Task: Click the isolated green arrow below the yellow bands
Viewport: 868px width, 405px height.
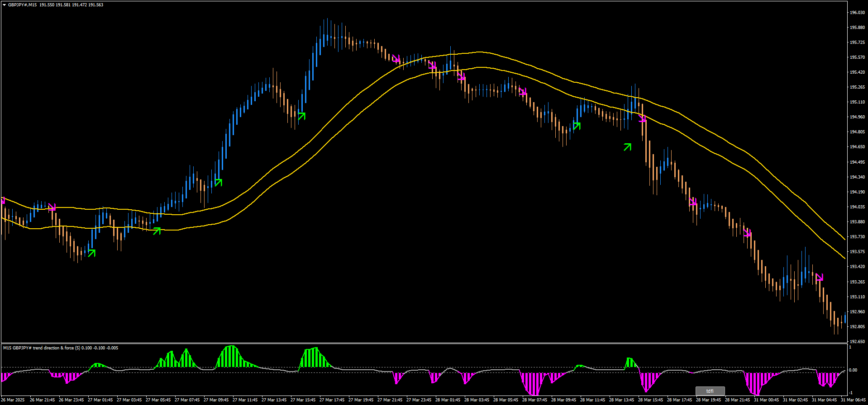Action: pos(627,147)
